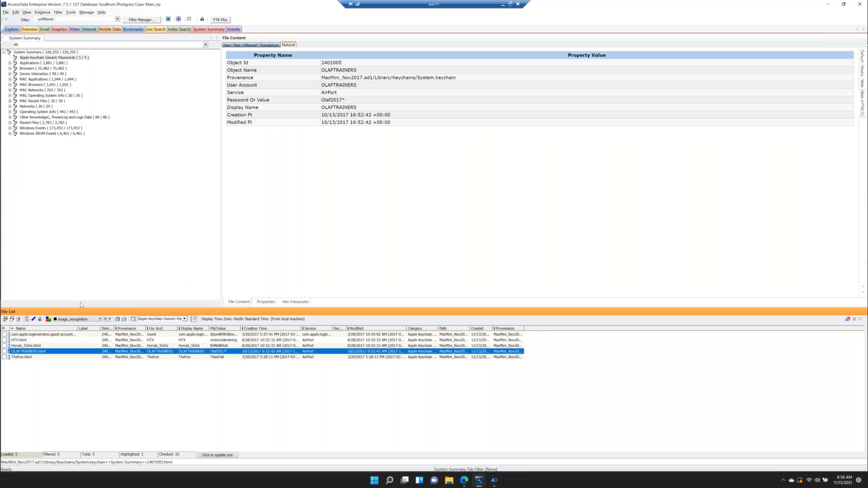Click the multicolor squares icon in File List toolbar

48,319
